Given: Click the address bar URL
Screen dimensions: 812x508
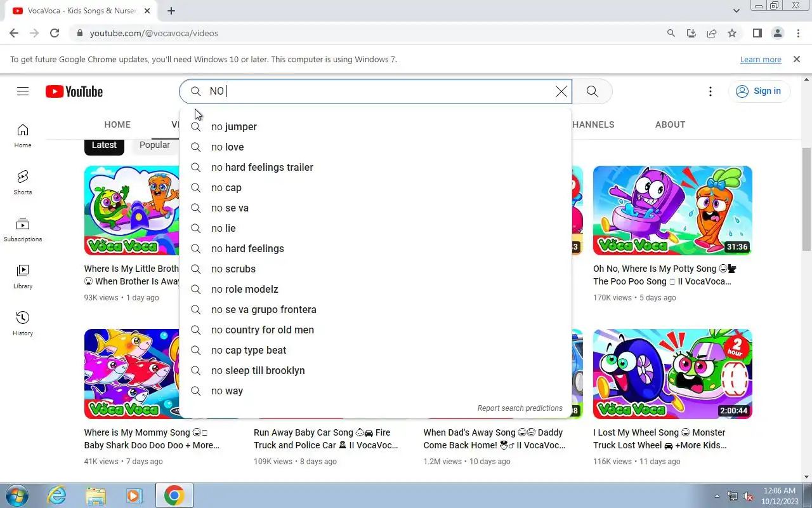Looking at the screenshot, I should pyautogui.click(x=154, y=33).
